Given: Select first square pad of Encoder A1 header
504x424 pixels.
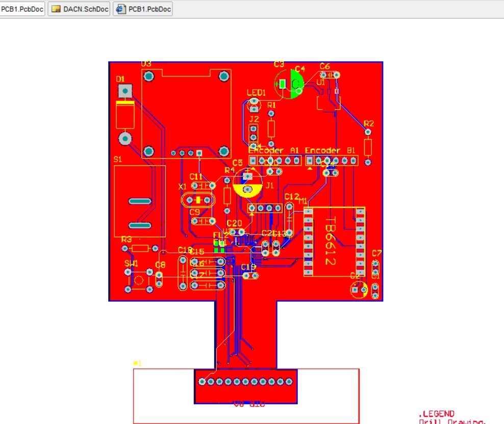Looking at the screenshot, I should click(x=253, y=161).
